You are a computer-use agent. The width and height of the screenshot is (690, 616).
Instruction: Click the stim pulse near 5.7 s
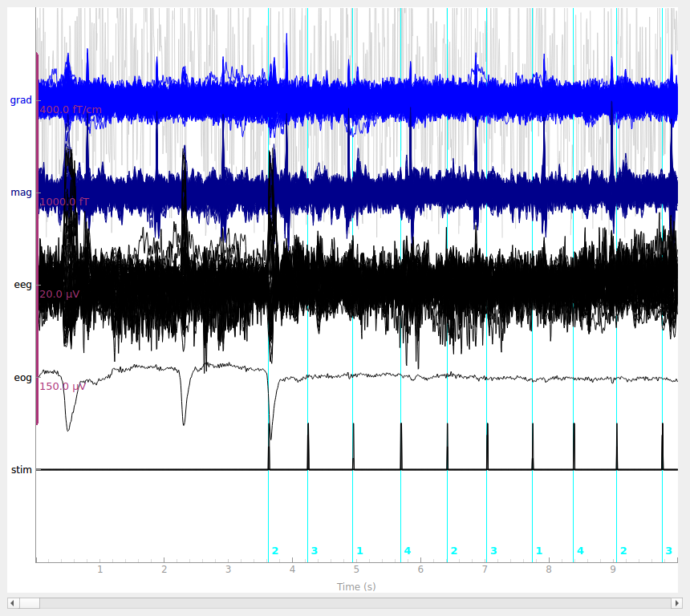coord(401,447)
